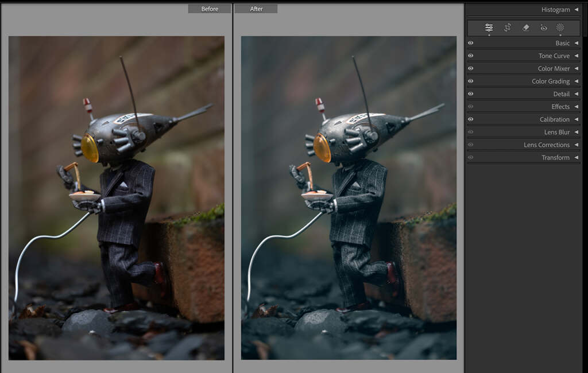This screenshot has height=373, width=588.
Task: Expand the Lens Corrections panel arrow
Action: pos(577,145)
